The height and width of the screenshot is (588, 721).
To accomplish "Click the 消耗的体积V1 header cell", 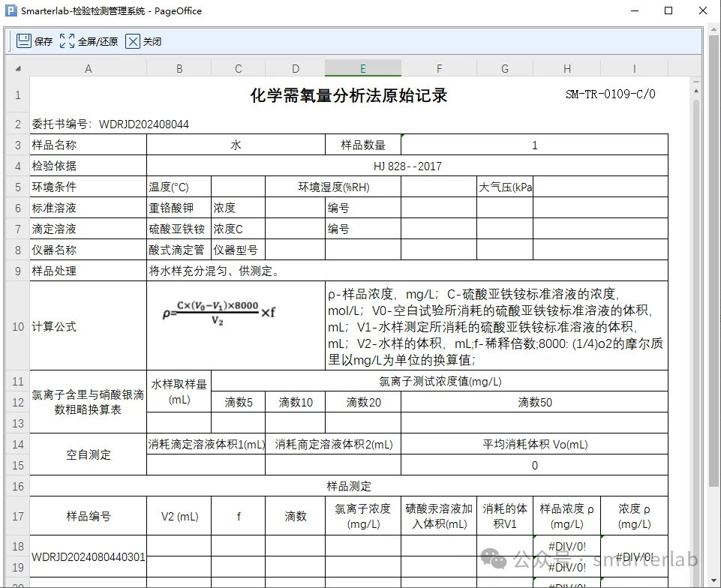I will tap(505, 516).
